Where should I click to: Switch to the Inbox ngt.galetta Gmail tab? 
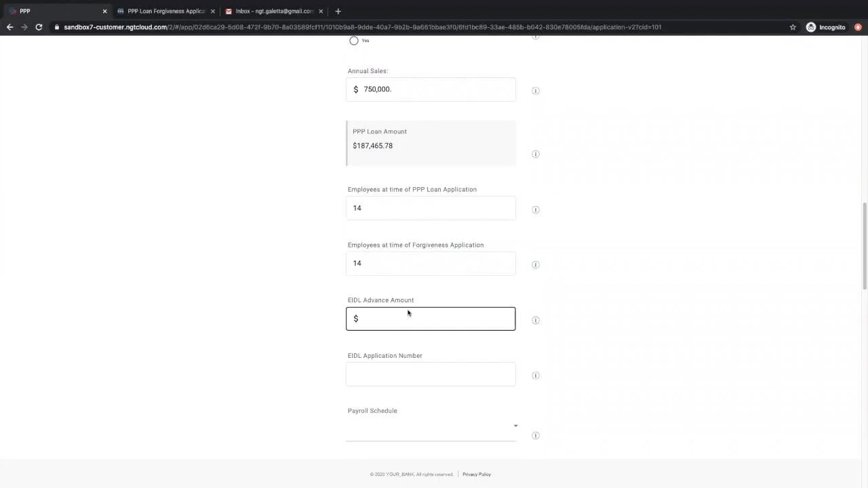[274, 11]
